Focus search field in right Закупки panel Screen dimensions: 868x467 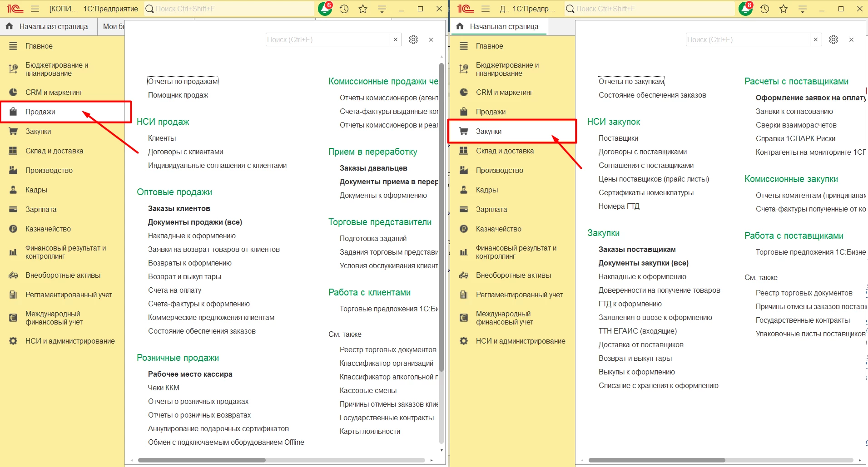(748, 39)
